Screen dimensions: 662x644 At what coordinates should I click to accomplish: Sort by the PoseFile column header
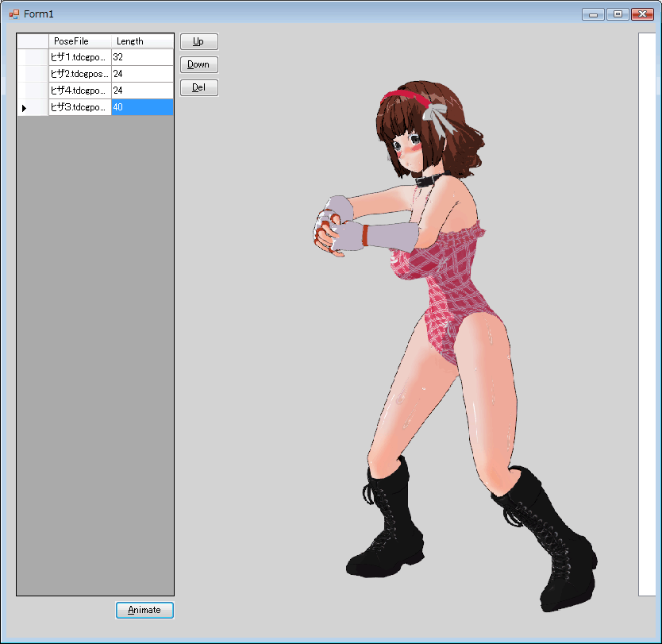[x=79, y=41]
